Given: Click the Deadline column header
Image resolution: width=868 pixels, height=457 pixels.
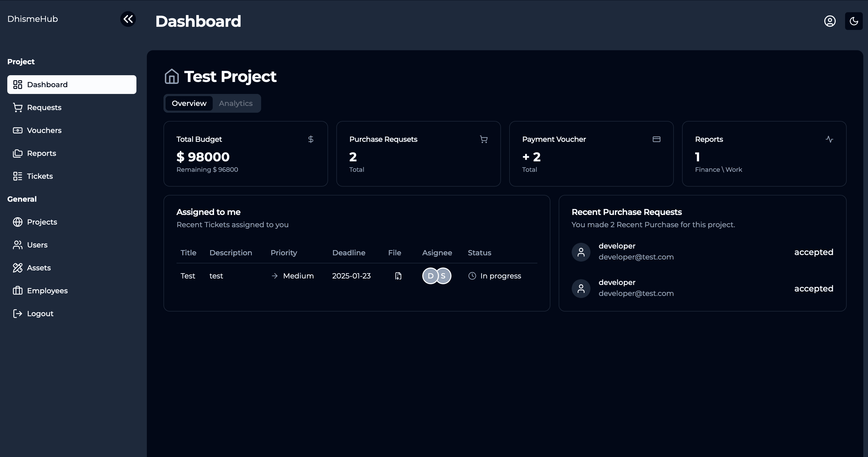Looking at the screenshot, I should (x=349, y=253).
